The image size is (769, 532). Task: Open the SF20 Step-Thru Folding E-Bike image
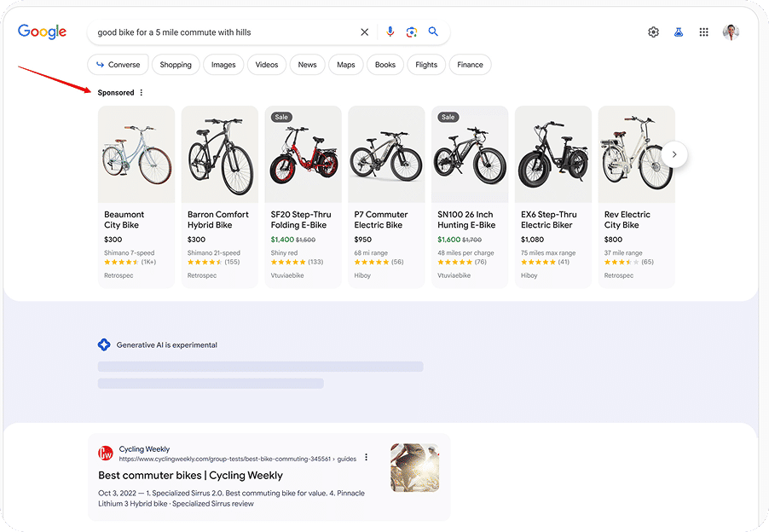pos(304,154)
